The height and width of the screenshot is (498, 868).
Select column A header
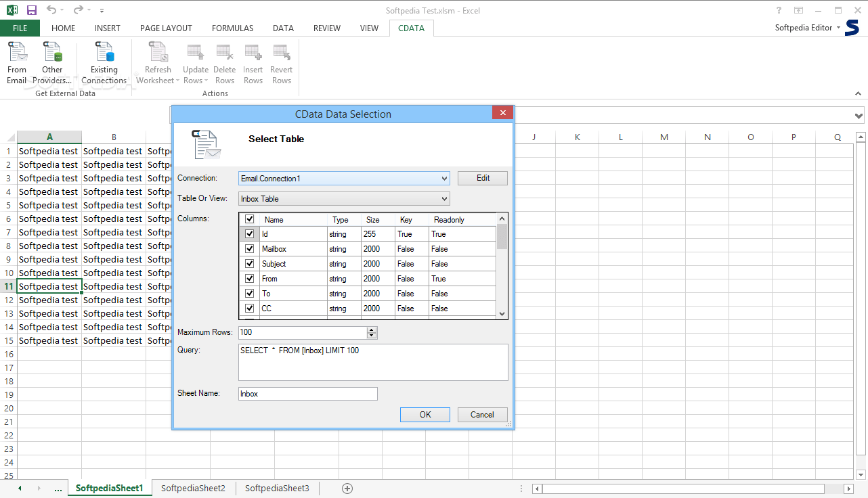(49, 137)
